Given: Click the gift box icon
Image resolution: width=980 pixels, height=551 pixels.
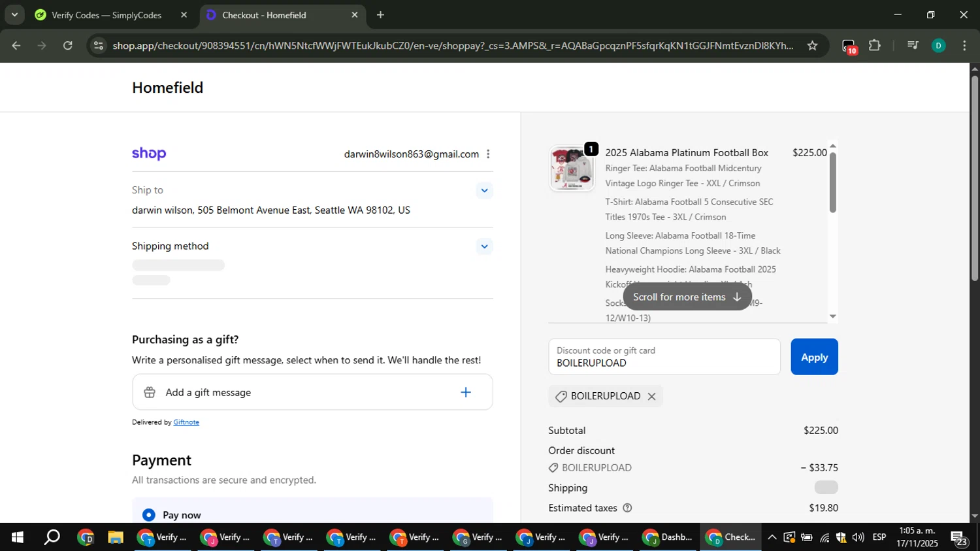Looking at the screenshot, I should coord(150,392).
